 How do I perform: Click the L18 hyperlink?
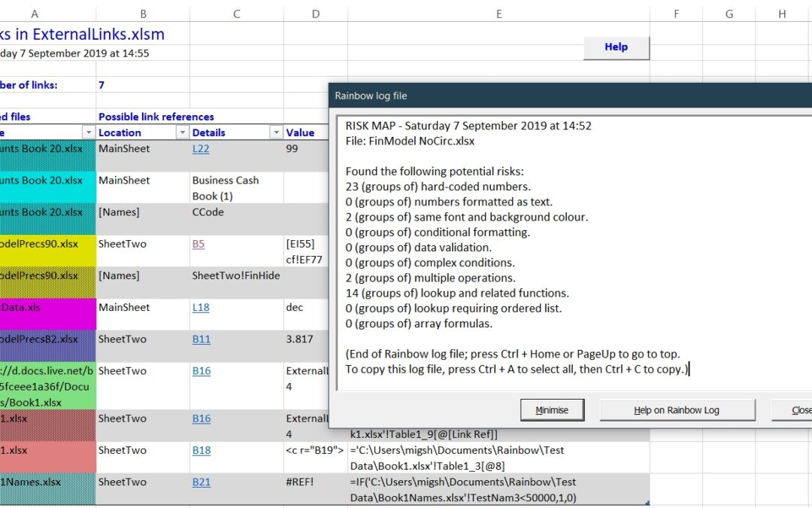pos(201,307)
